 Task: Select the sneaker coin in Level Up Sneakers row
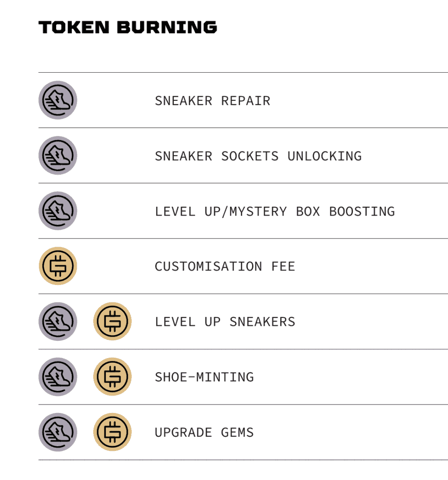pos(58,322)
